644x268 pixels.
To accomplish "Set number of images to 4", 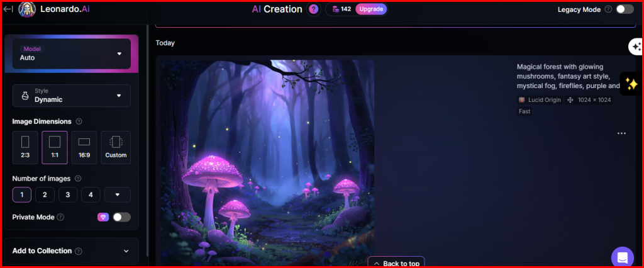I will pos(91,195).
